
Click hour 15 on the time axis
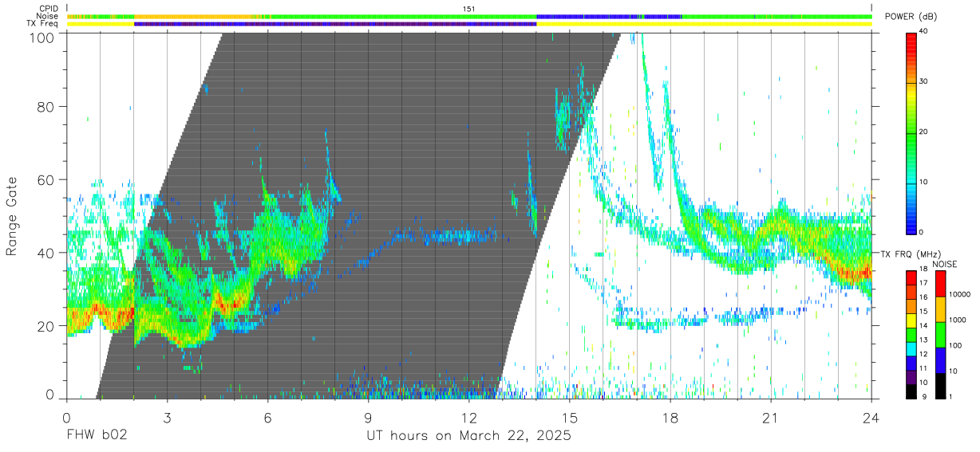(x=569, y=417)
